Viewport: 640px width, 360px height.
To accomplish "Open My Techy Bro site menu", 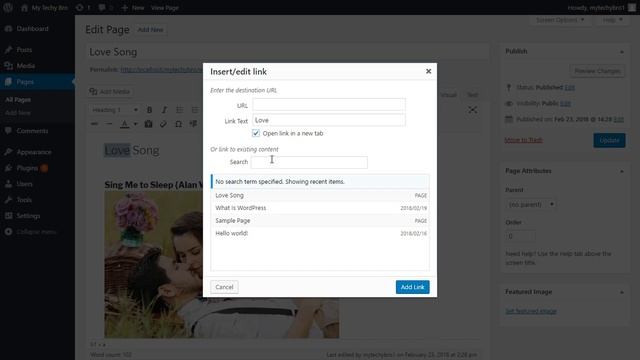I will [x=45, y=7].
